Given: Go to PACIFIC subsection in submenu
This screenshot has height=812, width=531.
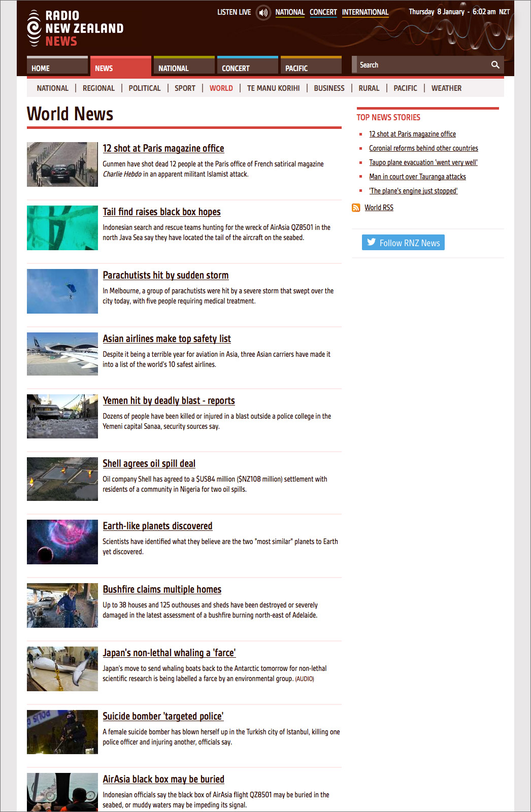Looking at the screenshot, I should (406, 88).
